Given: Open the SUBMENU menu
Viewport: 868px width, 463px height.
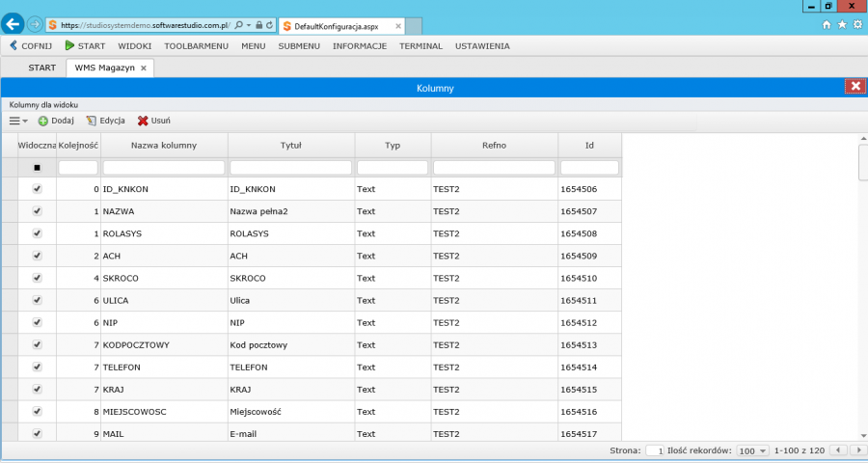Looking at the screenshot, I should [299, 46].
